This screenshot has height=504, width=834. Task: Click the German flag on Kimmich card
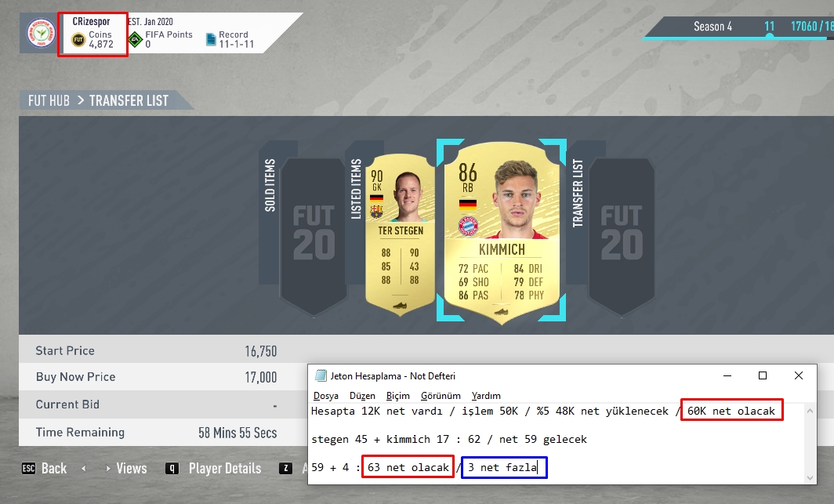[467, 204]
